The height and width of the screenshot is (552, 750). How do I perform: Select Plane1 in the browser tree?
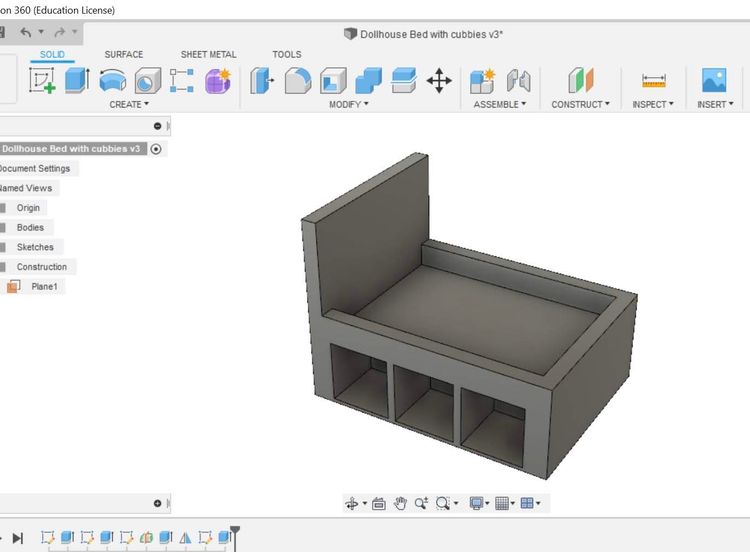(44, 287)
